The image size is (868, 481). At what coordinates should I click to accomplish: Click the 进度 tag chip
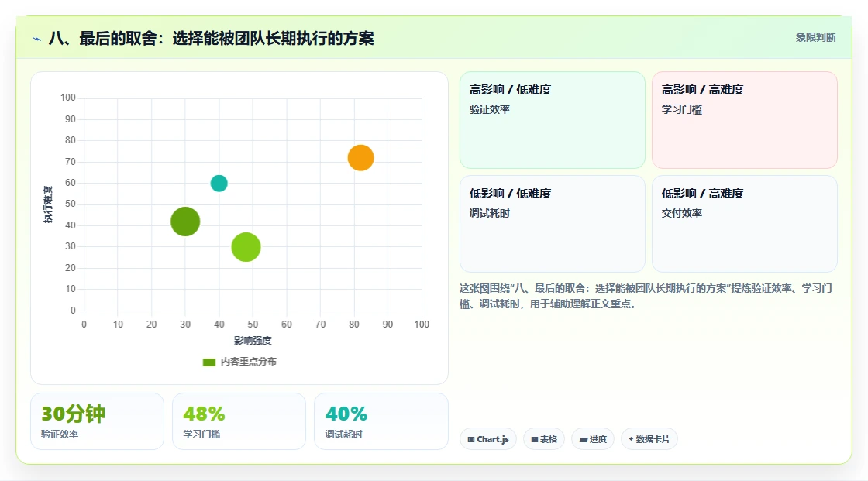tap(593, 439)
